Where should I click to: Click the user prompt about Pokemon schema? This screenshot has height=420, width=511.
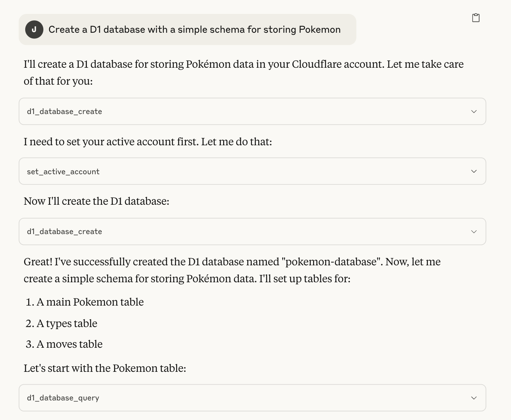(194, 29)
